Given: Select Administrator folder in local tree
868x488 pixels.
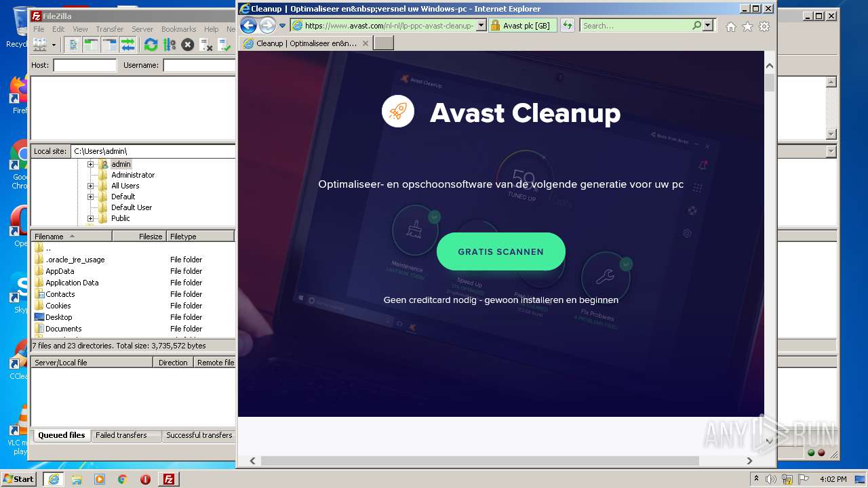Looking at the screenshot, I should [x=133, y=175].
